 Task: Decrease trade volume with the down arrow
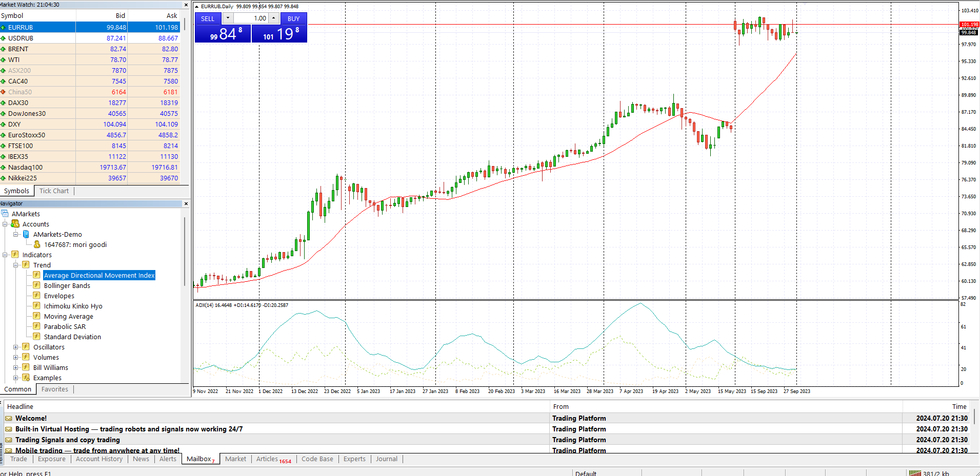(x=228, y=18)
